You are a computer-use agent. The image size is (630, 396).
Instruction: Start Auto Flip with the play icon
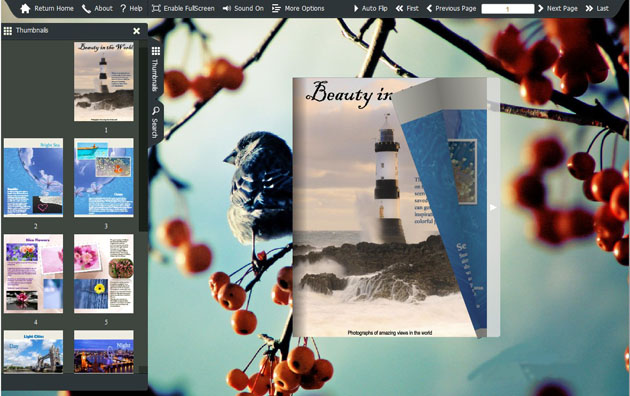click(x=356, y=8)
